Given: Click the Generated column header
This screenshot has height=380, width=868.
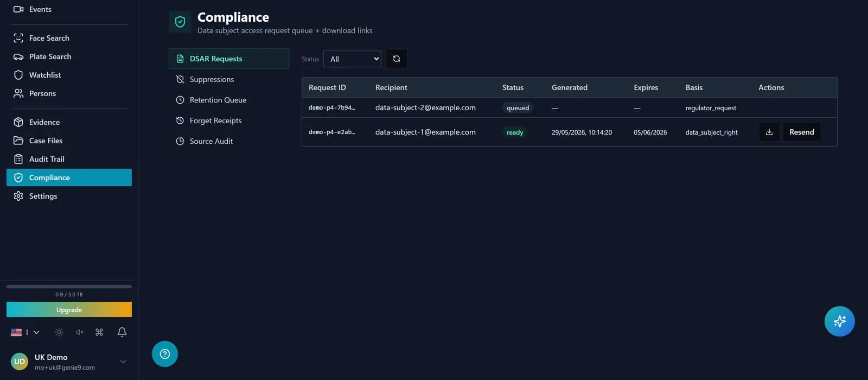Looking at the screenshot, I should pyautogui.click(x=570, y=87).
